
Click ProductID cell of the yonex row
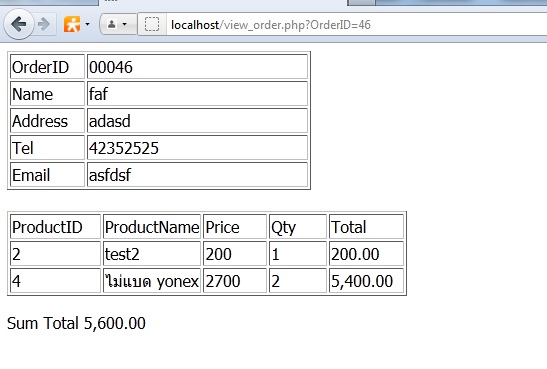tap(55, 280)
